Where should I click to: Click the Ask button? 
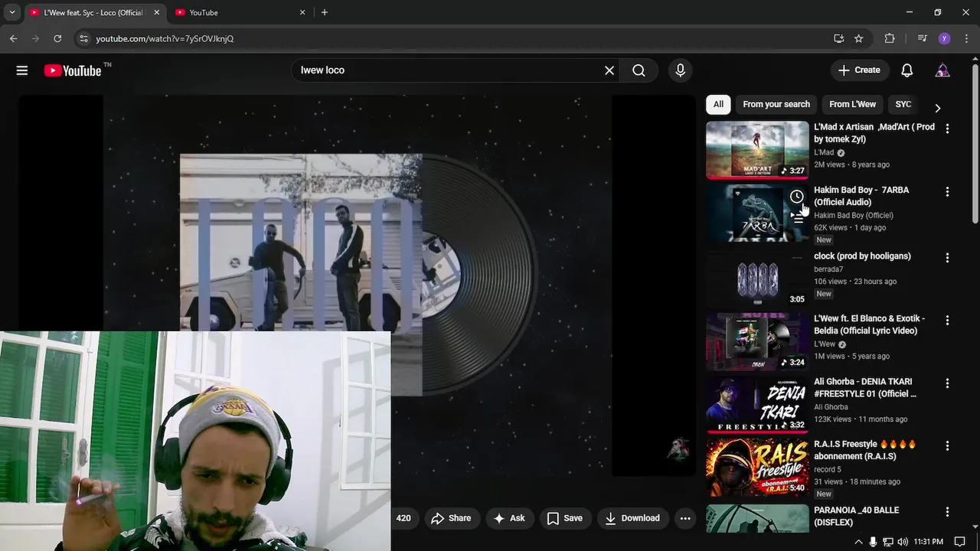point(510,518)
